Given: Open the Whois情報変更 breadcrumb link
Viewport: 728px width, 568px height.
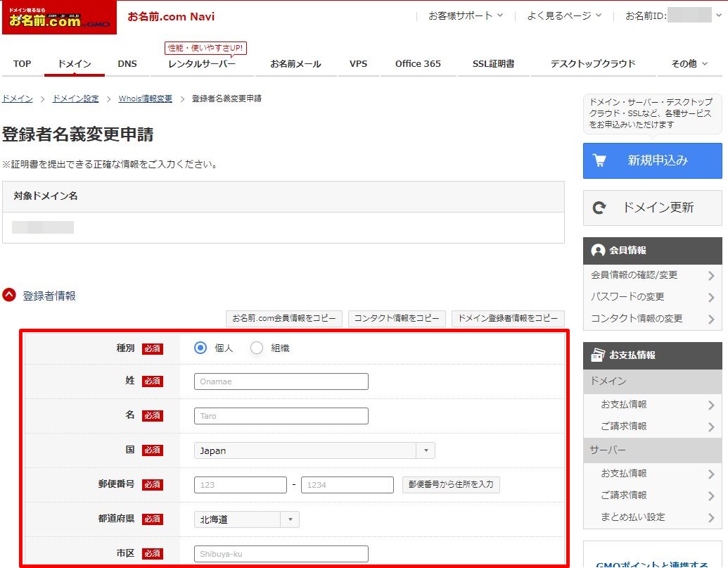Looking at the screenshot, I should click(146, 99).
